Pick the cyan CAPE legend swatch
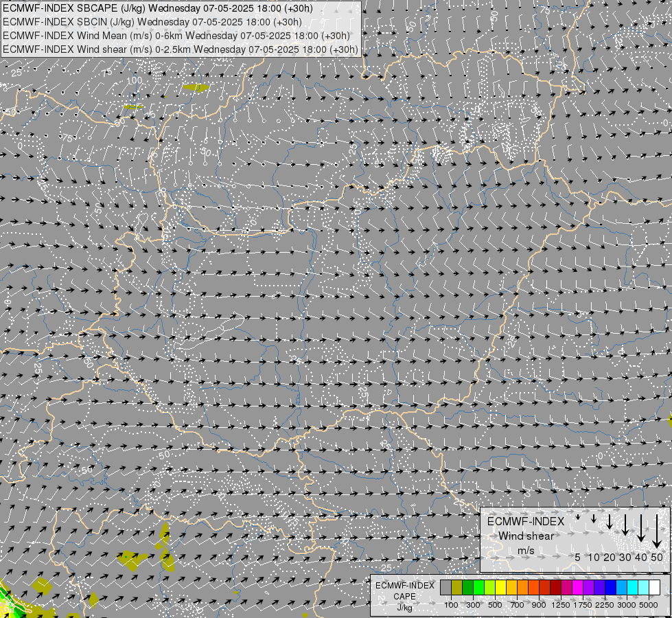 (x=633, y=588)
